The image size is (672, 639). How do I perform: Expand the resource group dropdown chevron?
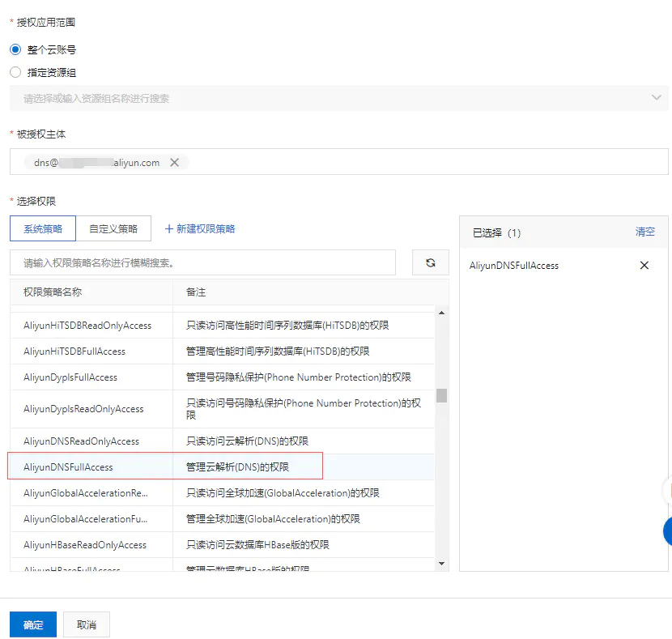[656, 98]
